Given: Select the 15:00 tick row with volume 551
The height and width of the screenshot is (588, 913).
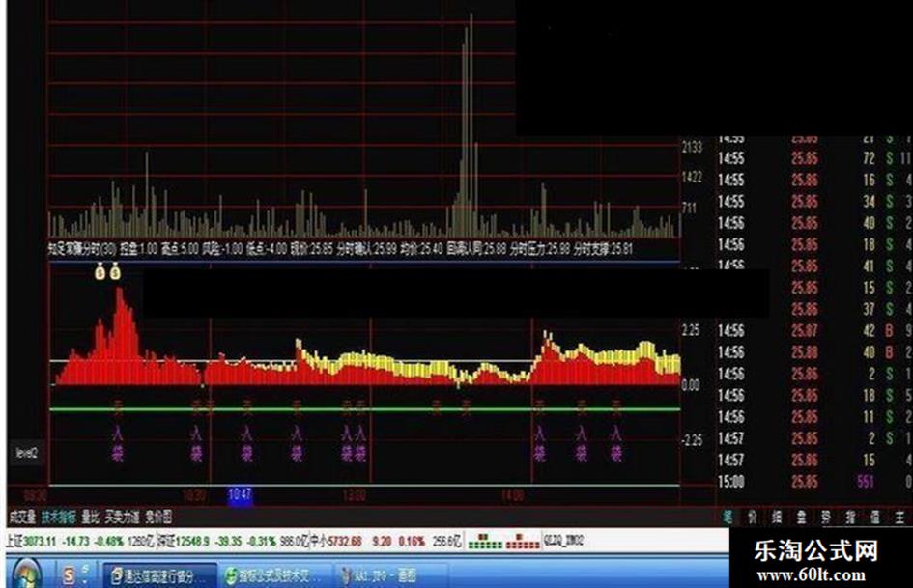Looking at the screenshot, I should 813,482.
